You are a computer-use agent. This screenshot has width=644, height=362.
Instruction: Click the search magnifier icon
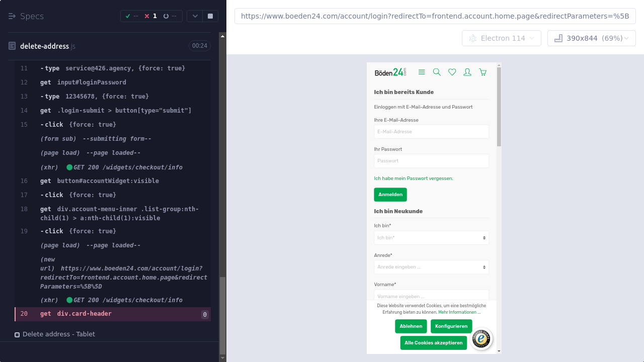coord(437,72)
